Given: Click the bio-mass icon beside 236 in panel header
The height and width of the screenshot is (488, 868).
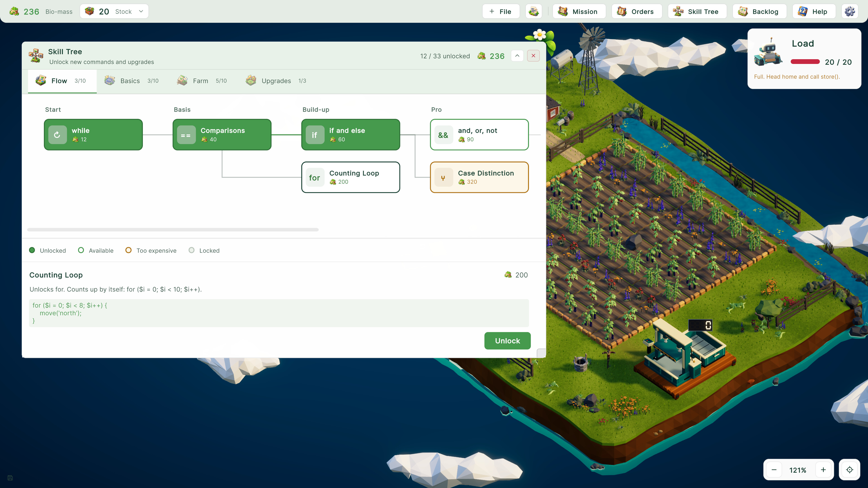Looking at the screenshot, I should (x=481, y=56).
